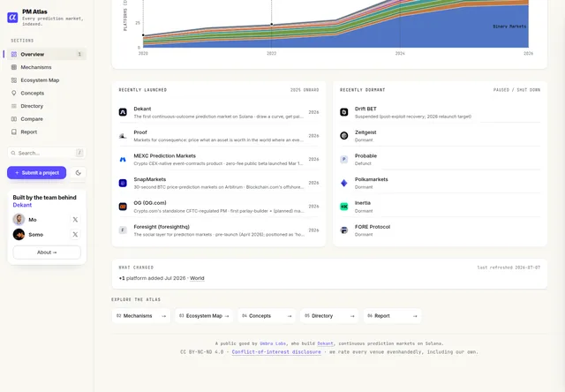The height and width of the screenshot is (392, 565).
Task: Open the Compare section in the sidebar
Action: tap(47, 119)
